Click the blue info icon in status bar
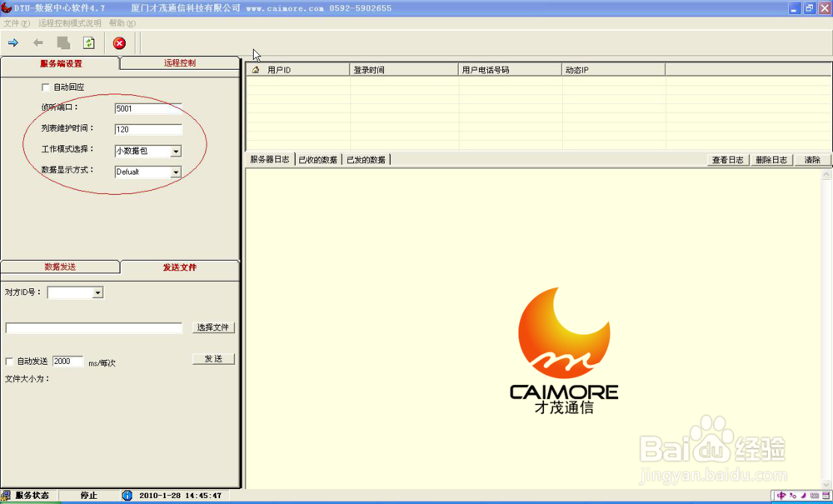The width and height of the screenshot is (833, 504). (127, 496)
